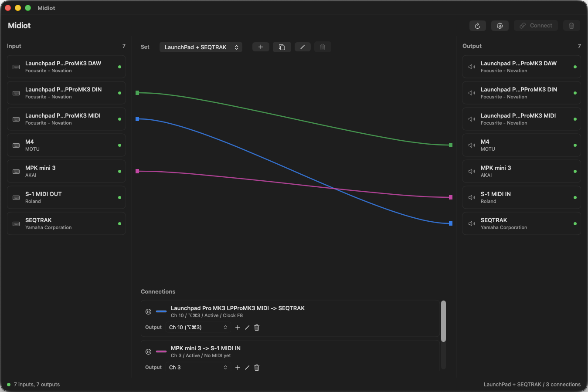Open settings via the gear icon
The width and height of the screenshot is (588, 392).
pyautogui.click(x=500, y=26)
